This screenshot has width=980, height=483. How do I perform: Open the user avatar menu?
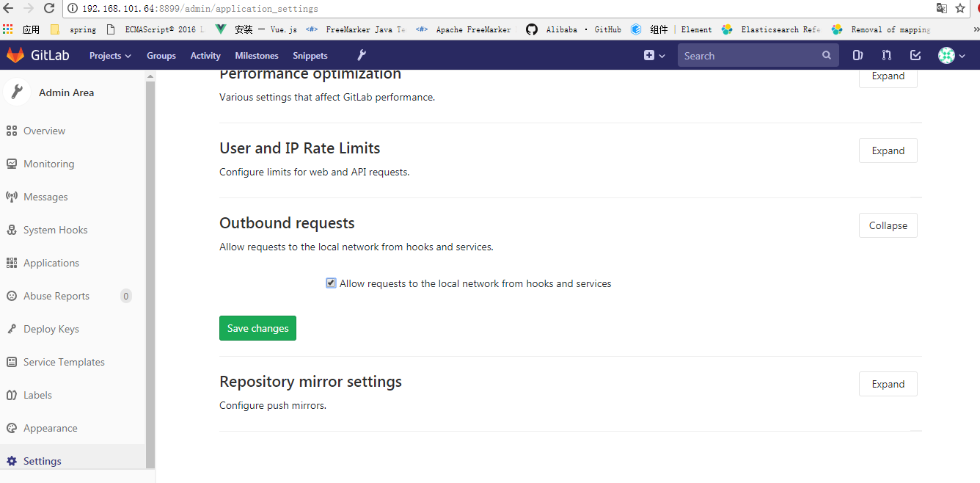pyautogui.click(x=951, y=55)
